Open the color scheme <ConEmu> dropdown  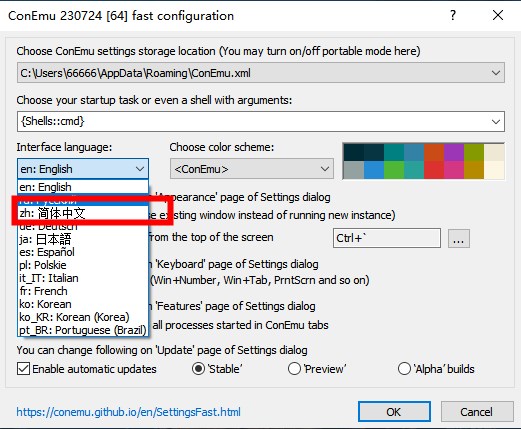click(252, 169)
